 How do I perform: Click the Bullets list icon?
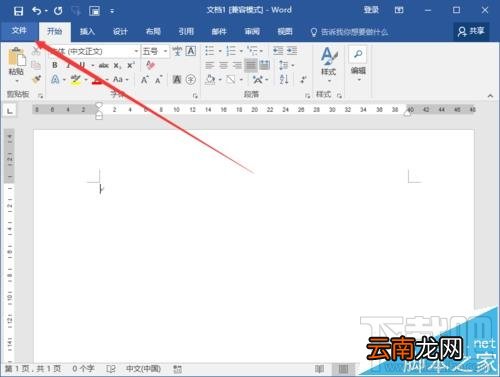coord(210,51)
